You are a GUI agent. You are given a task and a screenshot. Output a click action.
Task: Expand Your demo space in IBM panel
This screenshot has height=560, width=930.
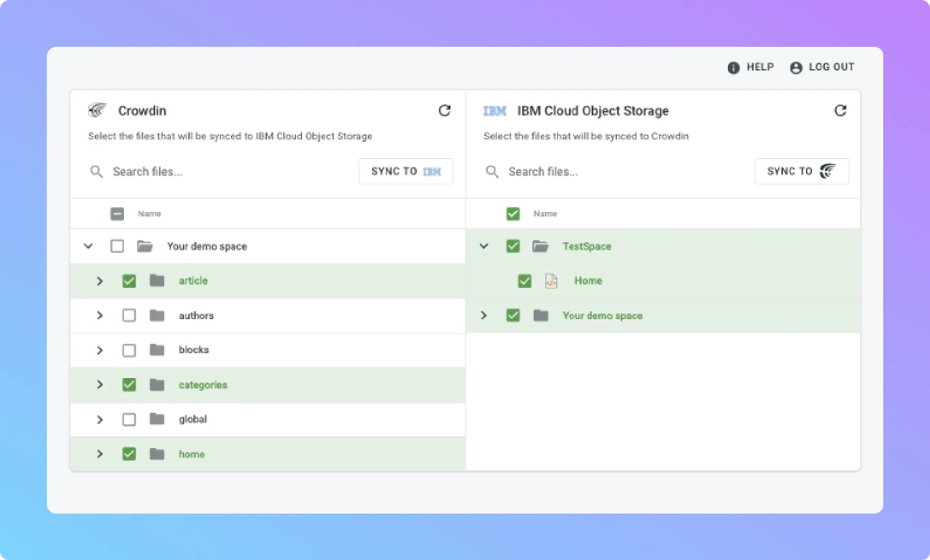[484, 316]
